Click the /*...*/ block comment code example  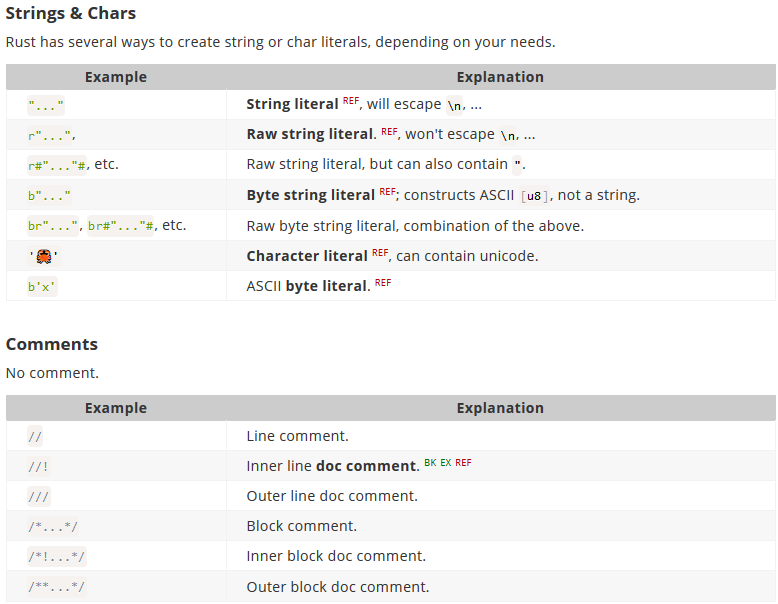53,527
